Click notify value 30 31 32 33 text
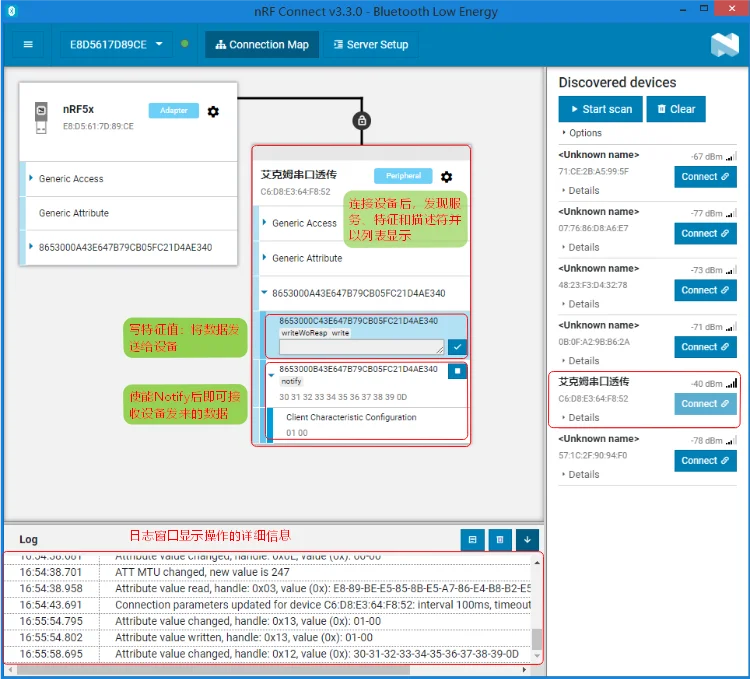The width and height of the screenshot is (750, 679). tap(343, 397)
